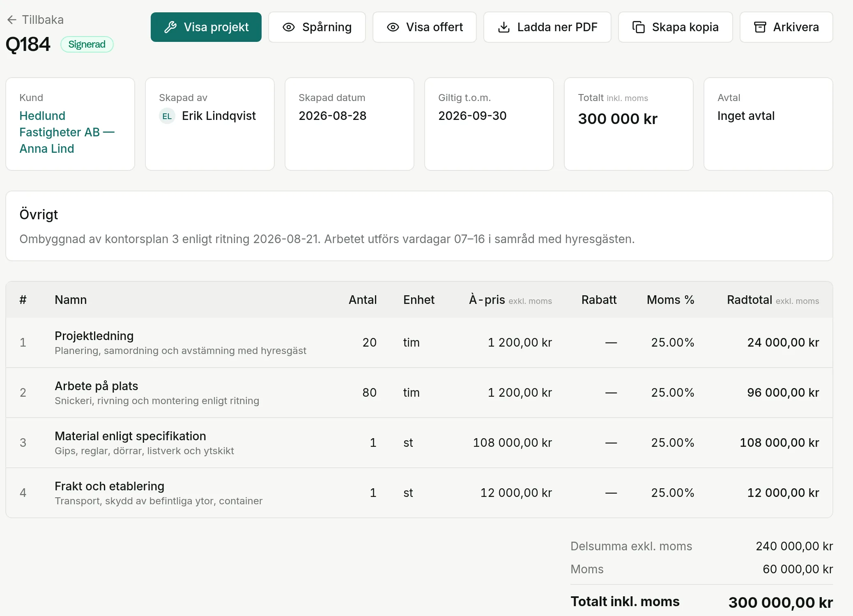Click the 240 000,00 kr subtotal value
Viewport: 853px width, 616px height.
point(794,546)
